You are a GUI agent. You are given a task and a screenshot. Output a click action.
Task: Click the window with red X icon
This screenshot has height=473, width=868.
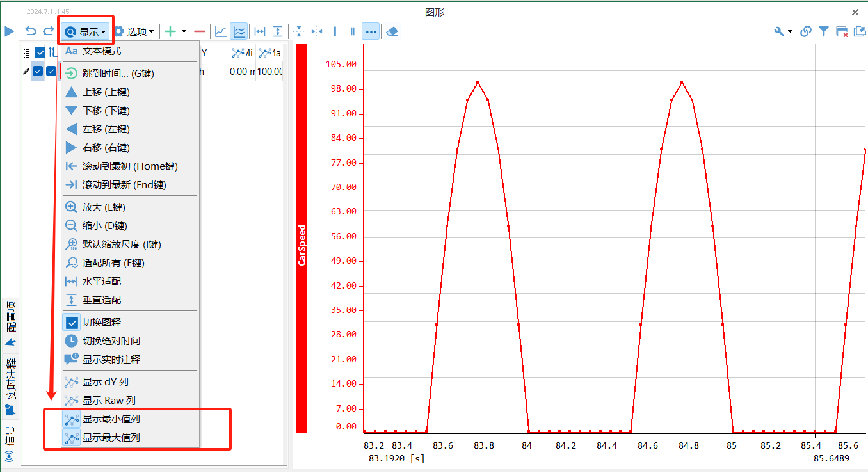(842, 31)
